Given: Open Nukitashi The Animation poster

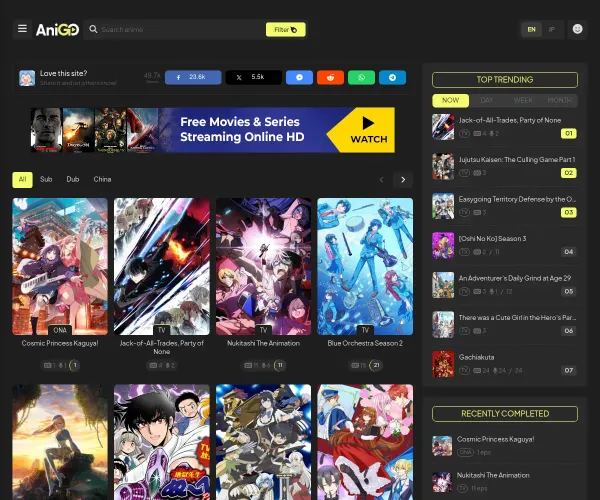Looking at the screenshot, I should (x=263, y=266).
